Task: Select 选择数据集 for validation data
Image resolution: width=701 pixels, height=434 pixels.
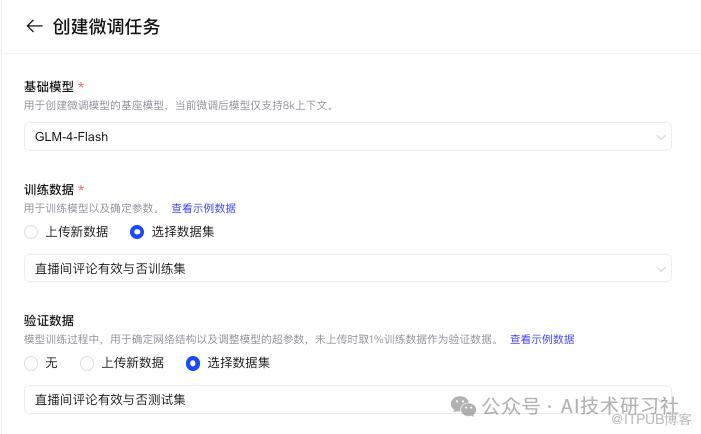Action: pyautogui.click(x=193, y=363)
